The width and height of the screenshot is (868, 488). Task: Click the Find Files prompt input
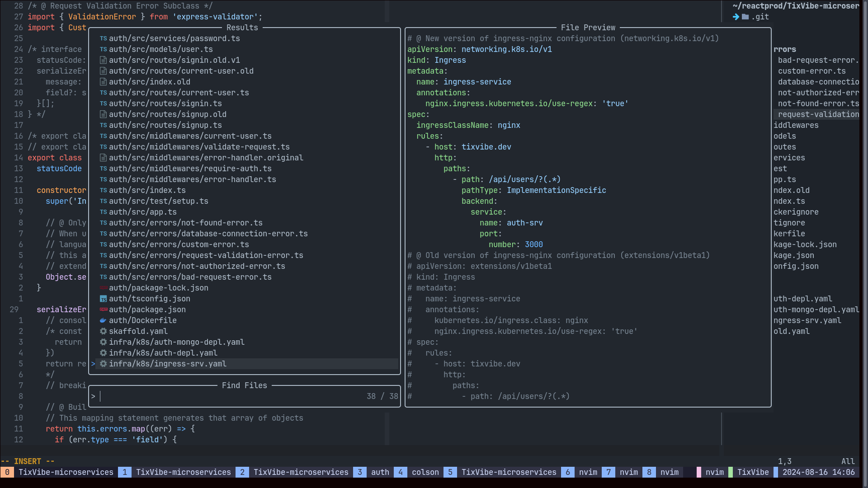pyautogui.click(x=226, y=396)
